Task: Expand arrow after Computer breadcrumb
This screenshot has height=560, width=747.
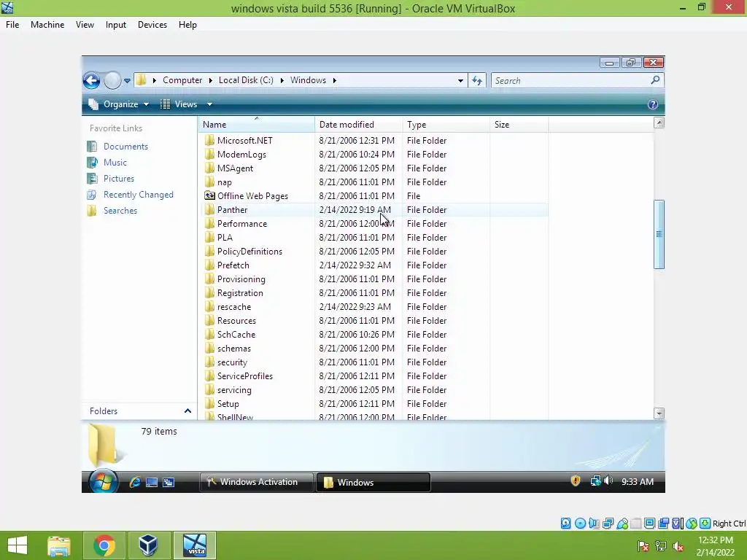Action: pos(210,80)
